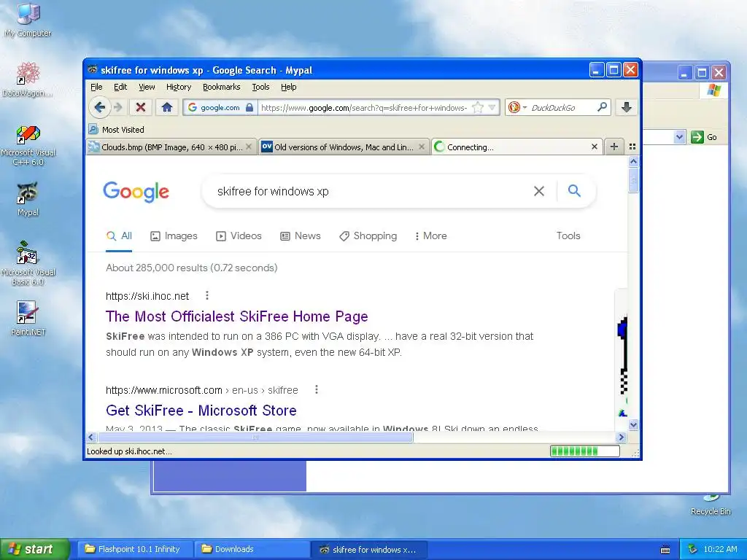747x560 pixels.
Task: Open the History menu
Action: [x=179, y=87]
